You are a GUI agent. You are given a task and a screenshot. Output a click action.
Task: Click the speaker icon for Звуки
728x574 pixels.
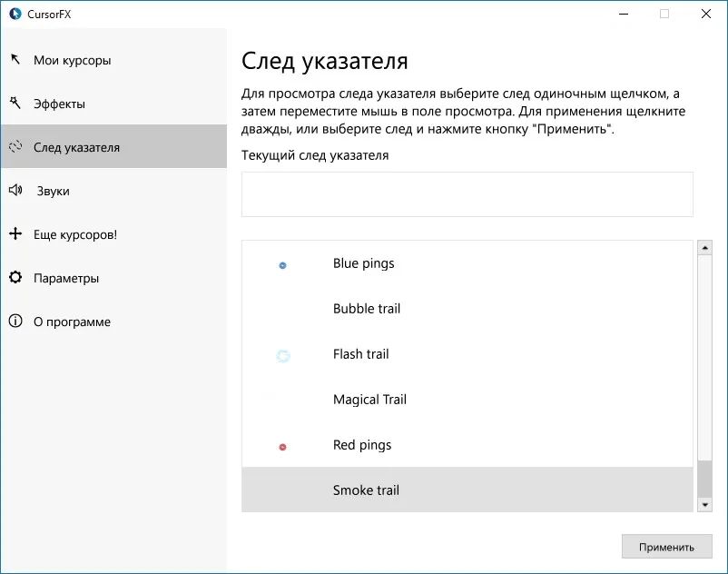click(x=15, y=190)
